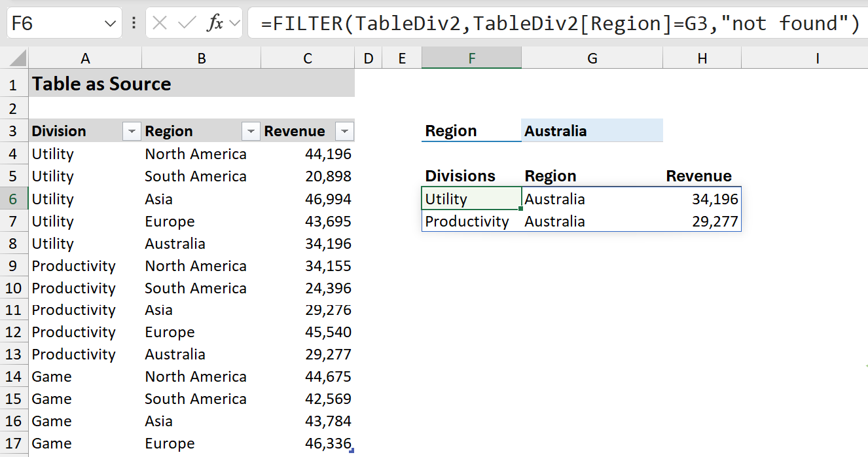This screenshot has height=457, width=868.
Task: Click cell F6 containing Utility result
Action: point(471,199)
